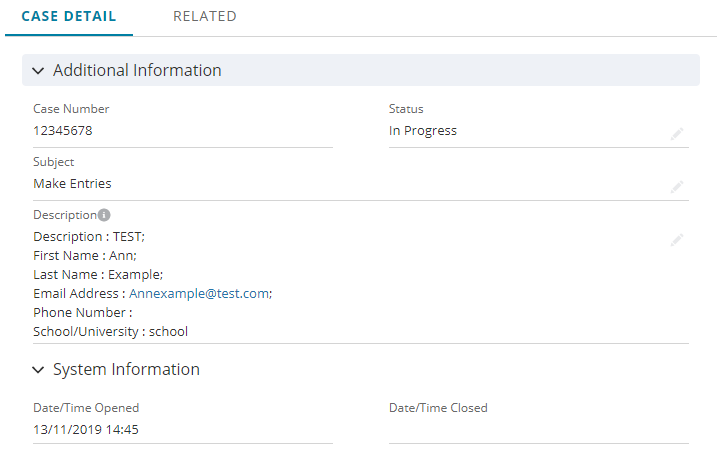Screen dimensions: 727x451
Task: Click the Description info help icon
Action: 104,215
